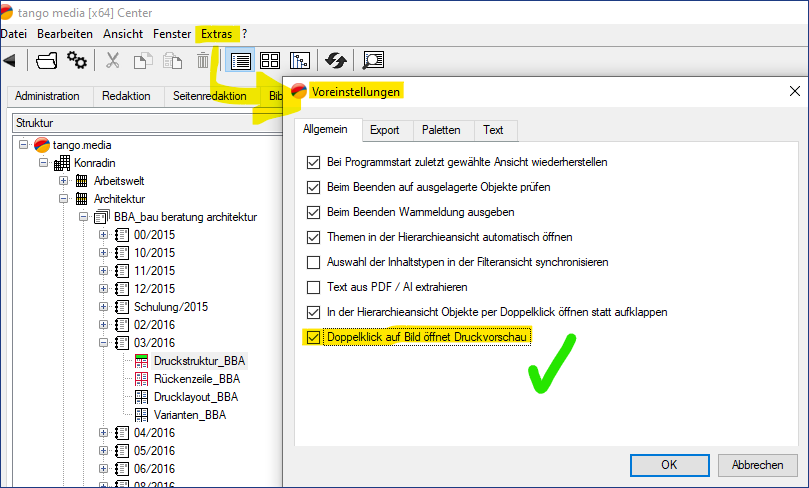Expand the Arbeitswelt tree node
The height and width of the screenshot is (488, 809).
tap(65, 181)
